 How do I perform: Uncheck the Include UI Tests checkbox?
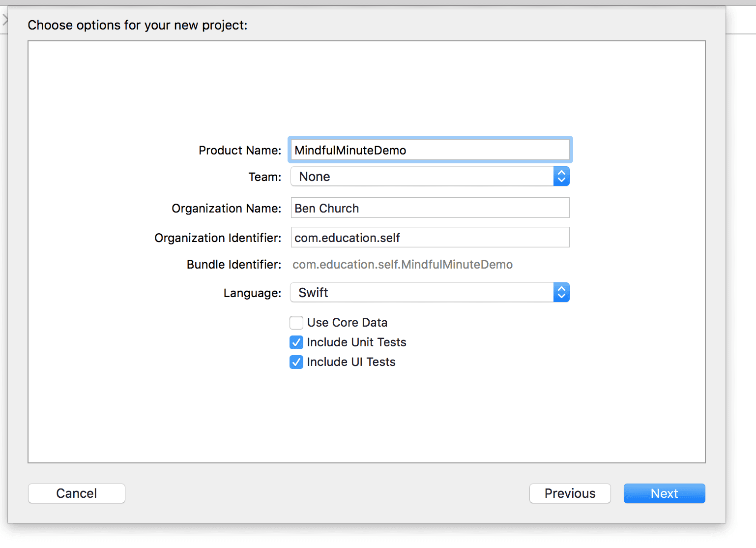click(x=296, y=362)
